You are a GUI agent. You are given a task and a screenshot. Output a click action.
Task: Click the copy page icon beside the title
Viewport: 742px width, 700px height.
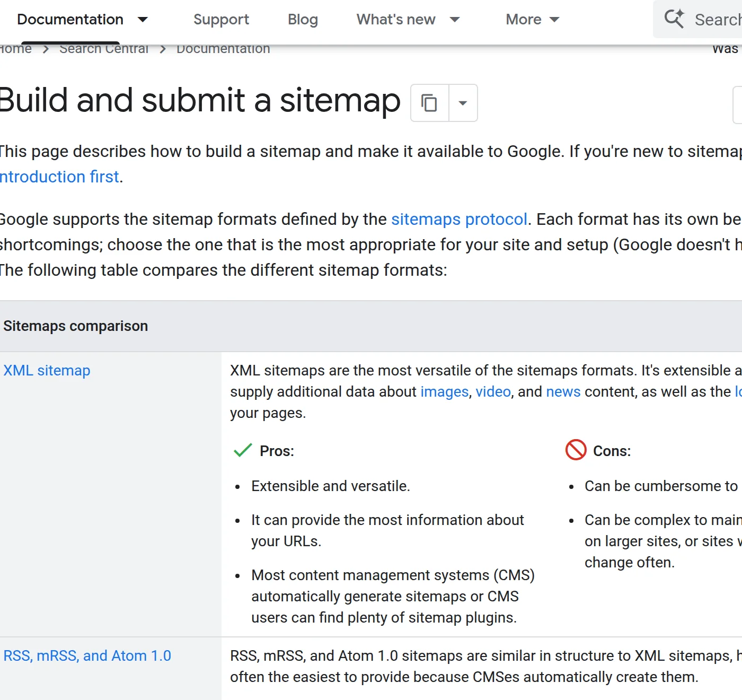(429, 103)
